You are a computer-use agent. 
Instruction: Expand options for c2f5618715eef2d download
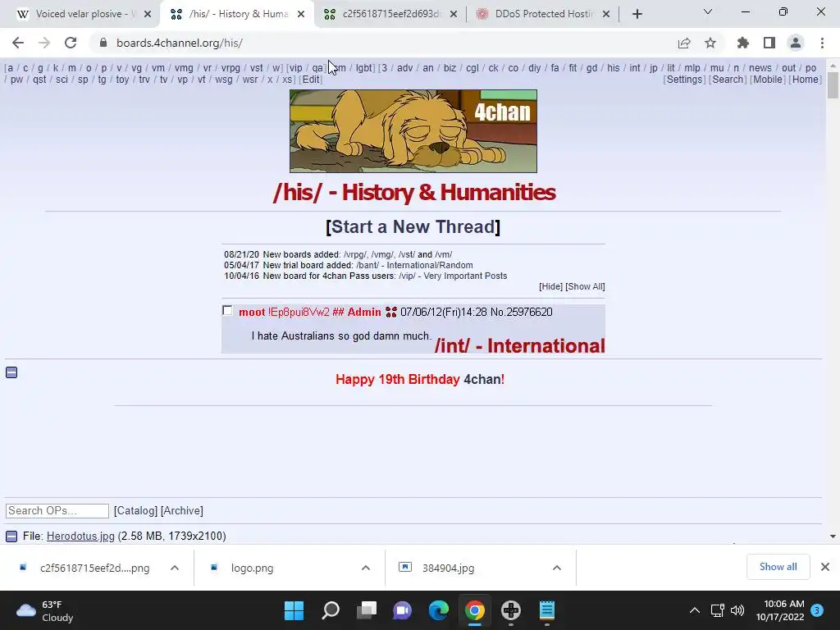click(175, 568)
